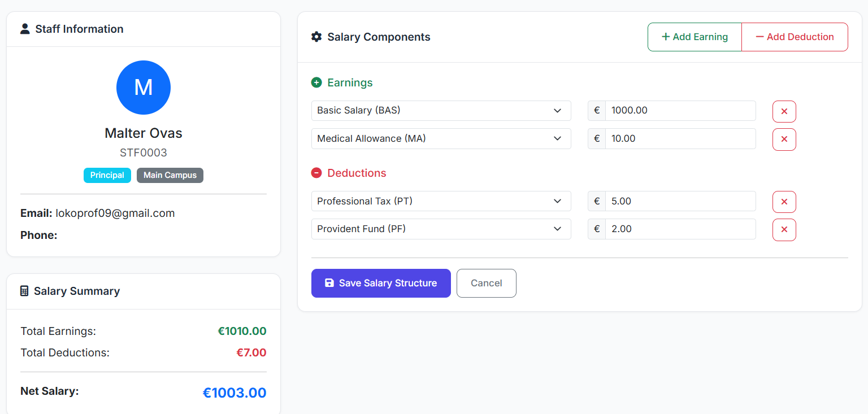The width and height of the screenshot is (868, 414).
Task: Cancel the salary structure changes
Action: tap(486, 283)
